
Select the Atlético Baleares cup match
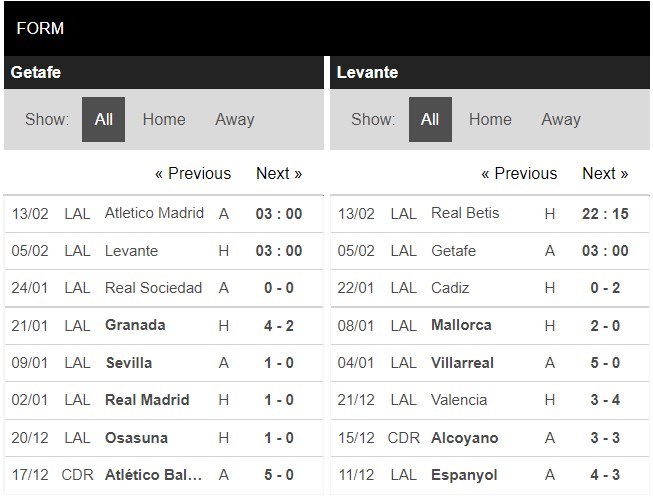[x=154, y=475]
